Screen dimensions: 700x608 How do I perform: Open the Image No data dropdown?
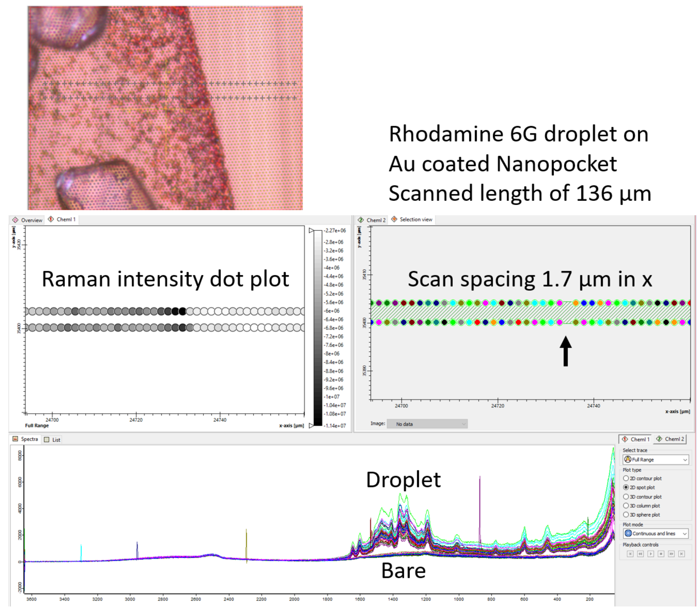point(427,424)
